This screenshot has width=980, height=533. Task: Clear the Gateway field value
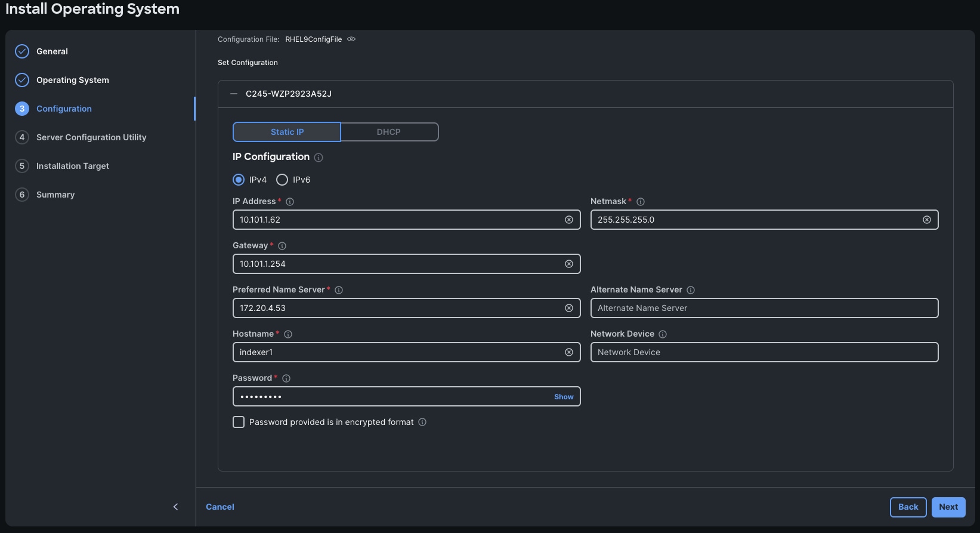(x=569, y=264)
